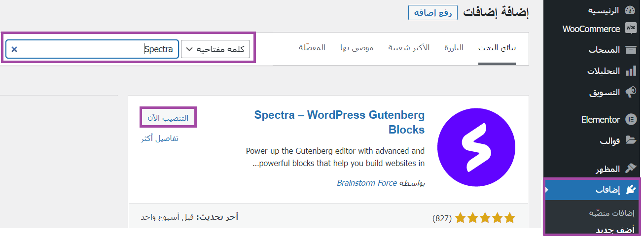This screenshot has width=644, height=238.
Task: Switch to the Featured (البارزة) tab
Action: pos(454,48)
